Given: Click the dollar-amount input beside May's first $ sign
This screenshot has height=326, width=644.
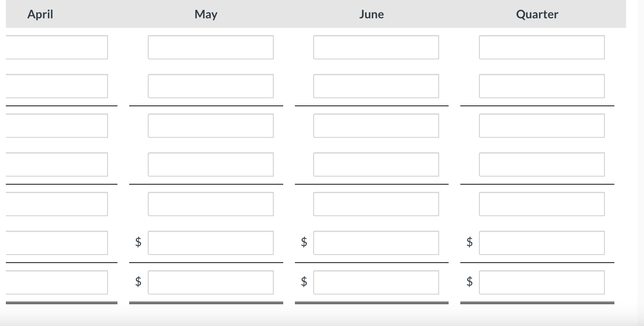Looking at the screenshot, I should (x=210, y=243).
